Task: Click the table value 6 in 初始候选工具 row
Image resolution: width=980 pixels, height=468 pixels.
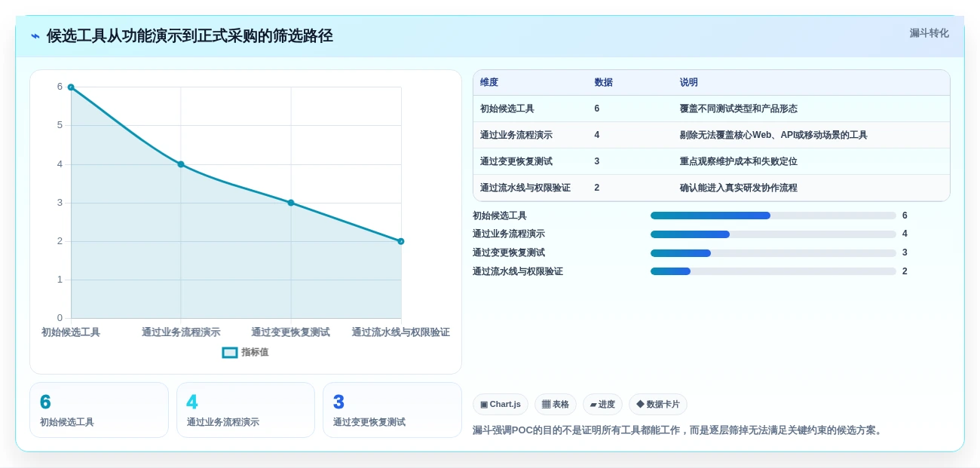Action: click(597, 109)
